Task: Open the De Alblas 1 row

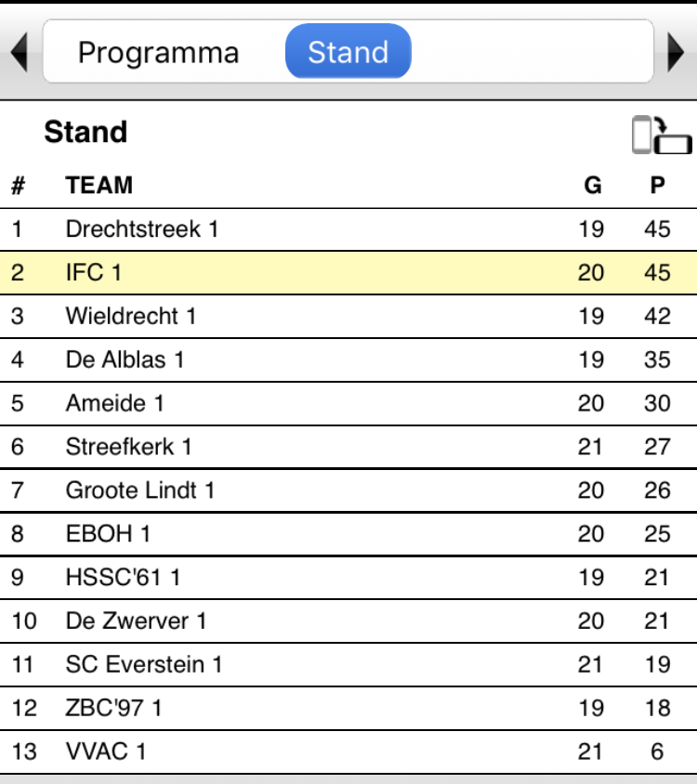Action: 348,360
